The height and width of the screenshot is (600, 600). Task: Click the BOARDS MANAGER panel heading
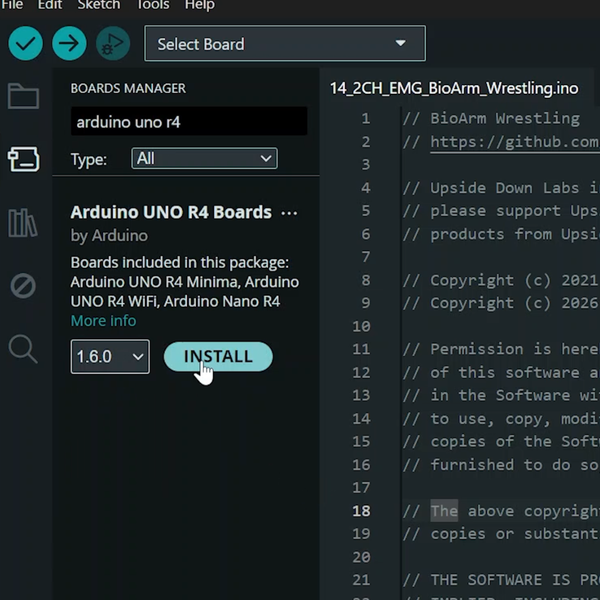[128, 88]
